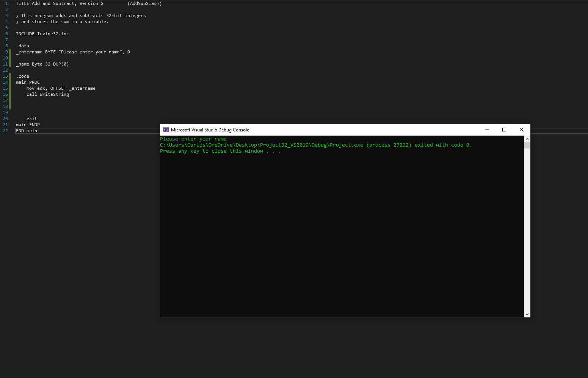Click line number 16 gutter to toggle a breakpoint
The height and width of the screenshot is (378, 588).
pos(6,94)
